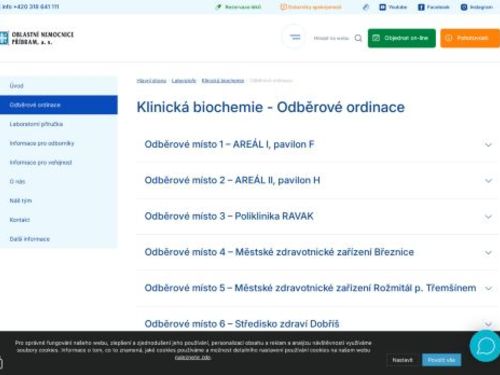Open O nás in the sidebar
Screen dimensions: 500x375
click(x=59, y=182)
